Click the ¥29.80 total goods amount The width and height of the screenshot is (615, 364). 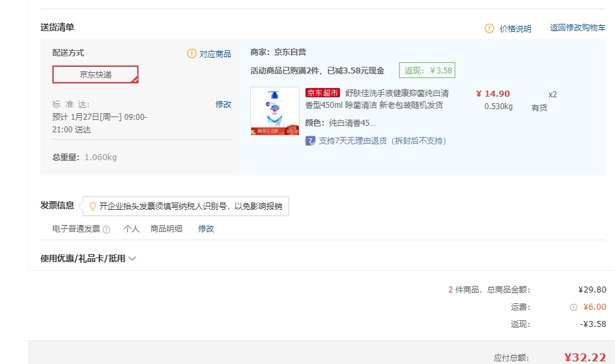592,290
